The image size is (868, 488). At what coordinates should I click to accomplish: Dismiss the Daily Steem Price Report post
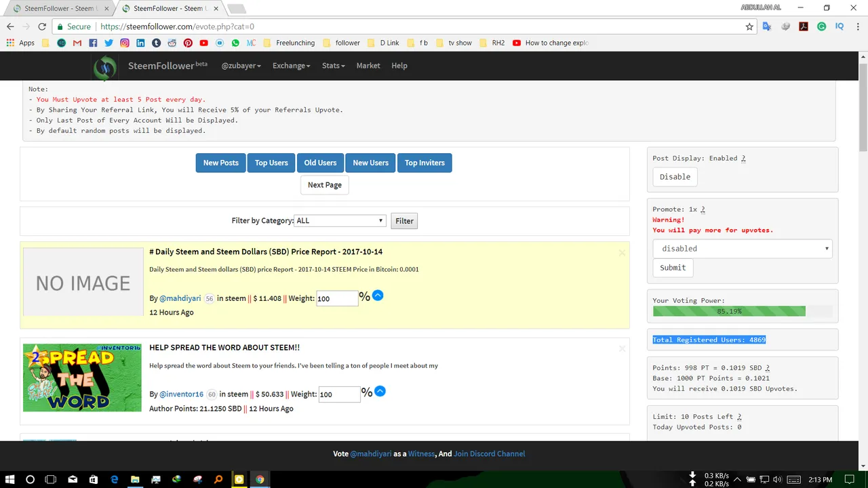tap(621, 253)
